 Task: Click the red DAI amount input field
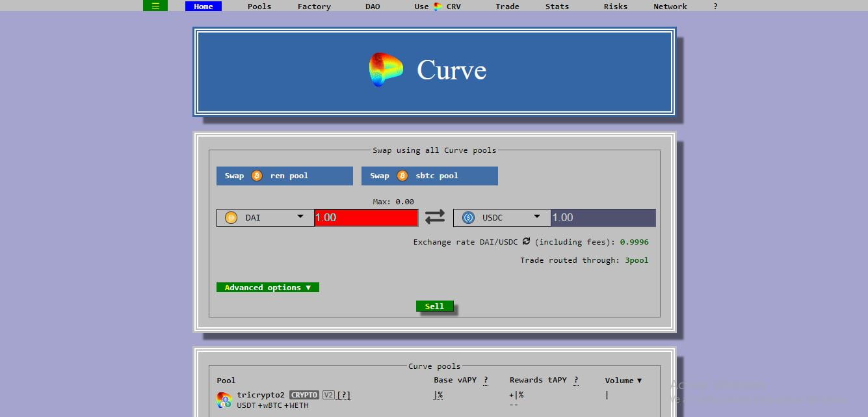coord(366,218)
